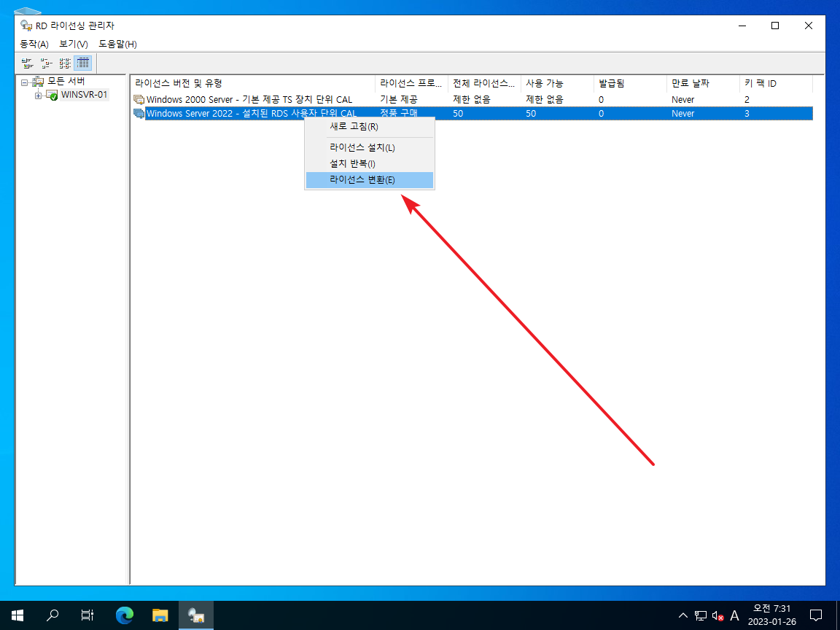
Task: Sort by the 만료 날짜 column header
Action: point(703,84)
